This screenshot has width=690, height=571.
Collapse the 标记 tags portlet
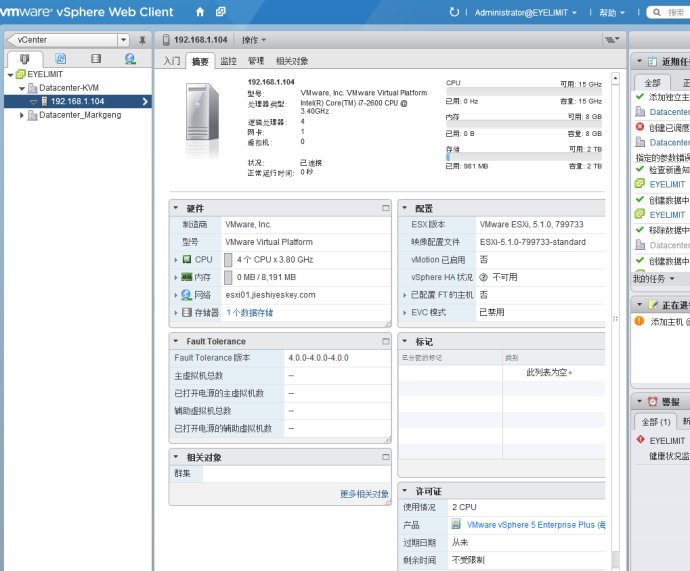tap(405, 341)
